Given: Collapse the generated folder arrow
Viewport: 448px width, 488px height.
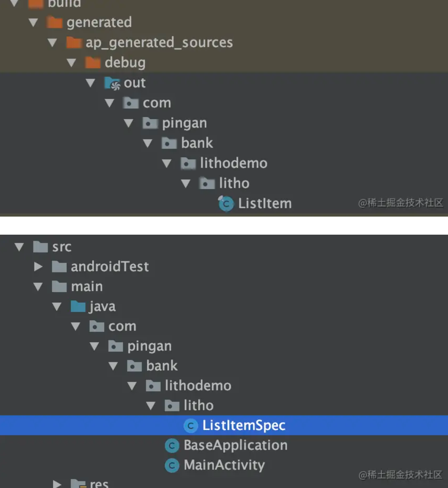Looking at the screenshot, I should pos(33,23).
